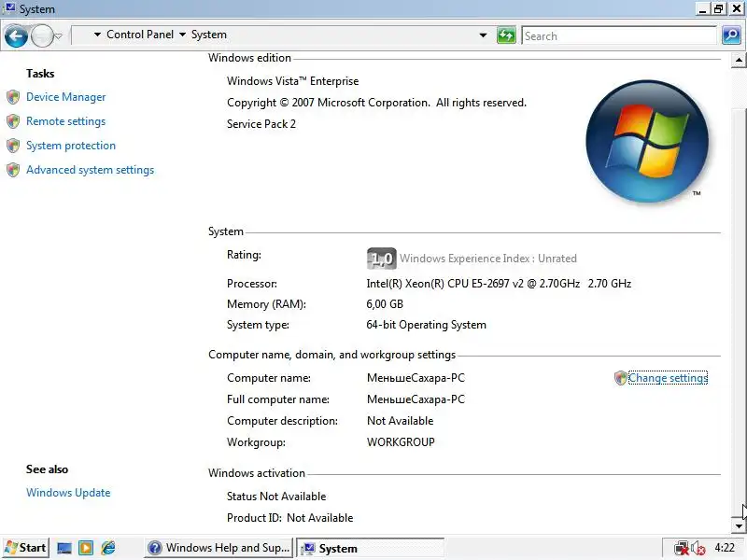Click the Service Pack 2 text

[x=261, y=124]
